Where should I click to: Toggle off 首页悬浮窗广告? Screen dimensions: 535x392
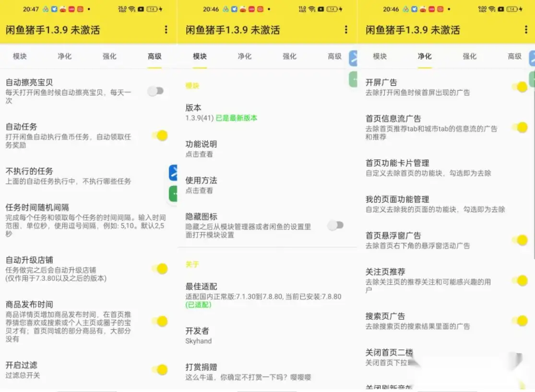[x=520, y=240]
